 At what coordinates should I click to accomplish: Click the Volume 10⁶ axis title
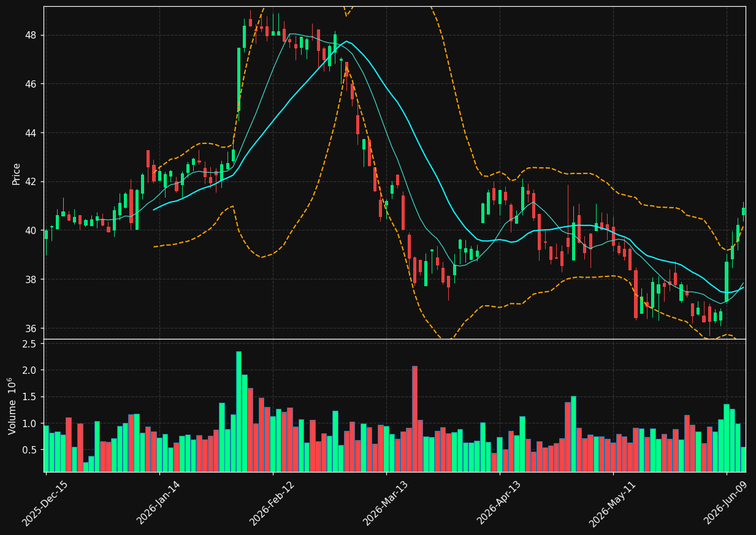(x=12, y=406)
